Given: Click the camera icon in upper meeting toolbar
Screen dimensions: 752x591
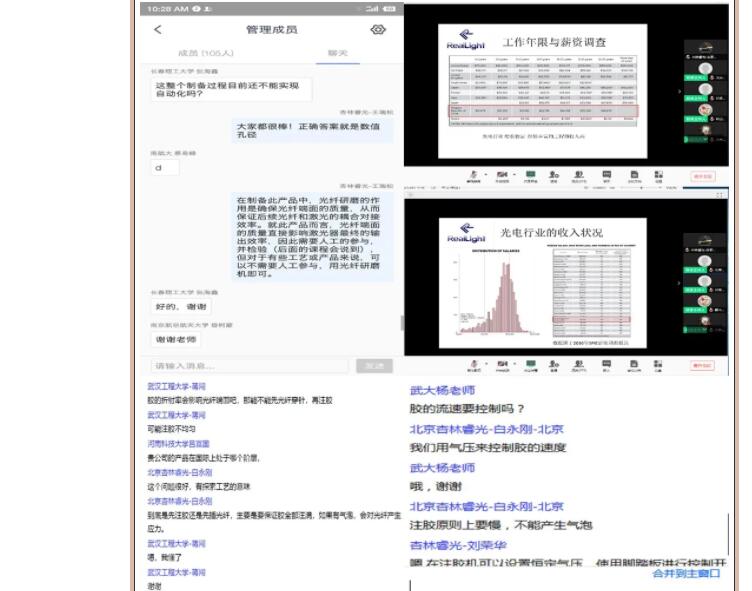Looking at the screenshot, I should pyautogui.click(x=501, y=174).
